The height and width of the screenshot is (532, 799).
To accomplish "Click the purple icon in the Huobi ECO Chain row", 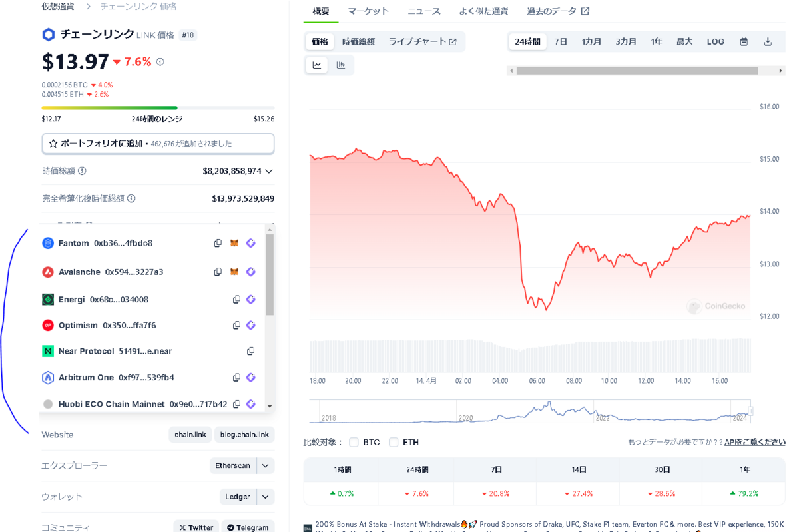I will (x=251, y=404).
